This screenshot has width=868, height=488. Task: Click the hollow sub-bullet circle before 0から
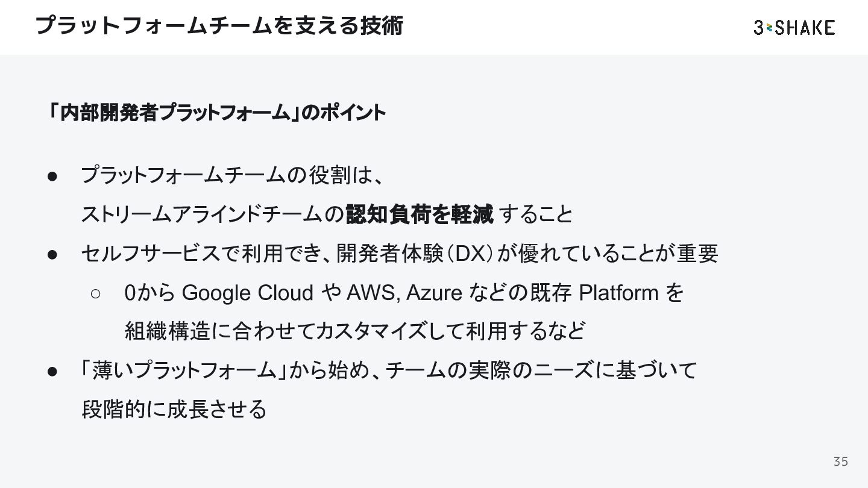click(95, 293)
